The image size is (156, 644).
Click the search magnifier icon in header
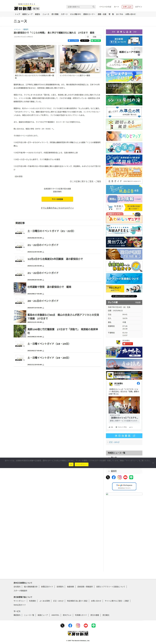[94, 7]
